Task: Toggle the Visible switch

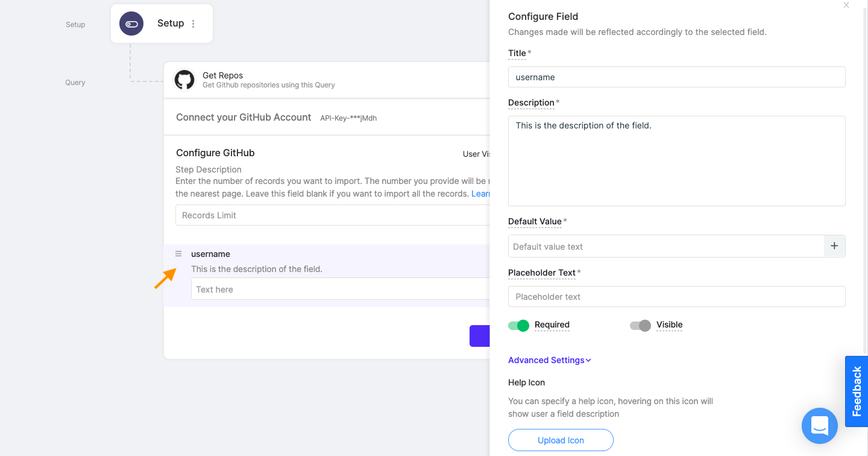Action: pos(641,326)
